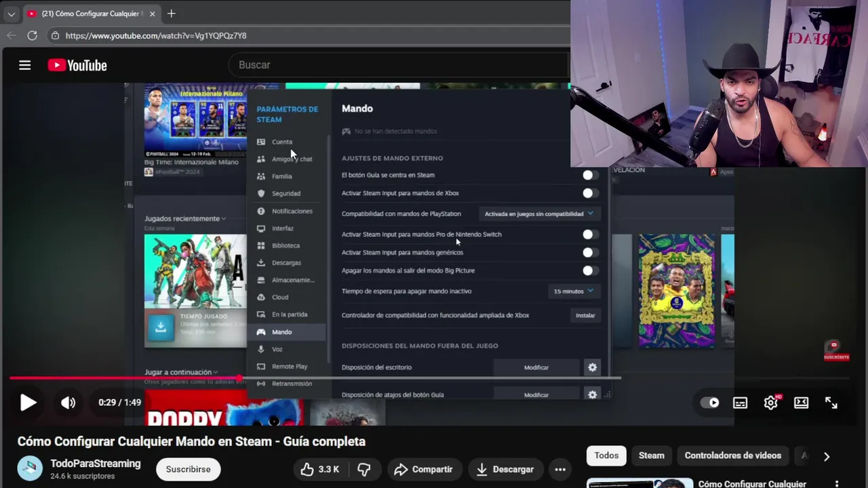Open options for the recommended video
The image size is (868, 488).
(837, 484)
